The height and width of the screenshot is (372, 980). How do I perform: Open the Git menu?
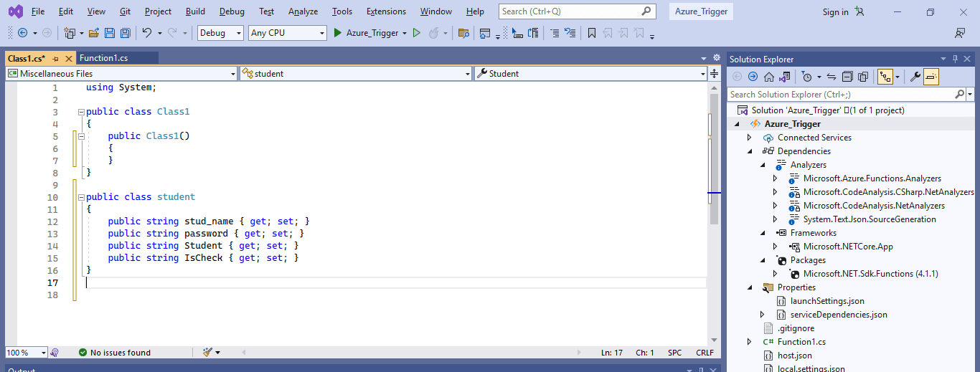(x=125, y=11)
